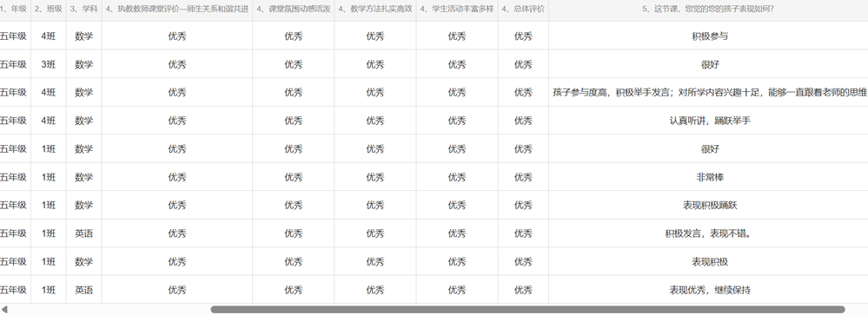
Task: Click the 课堂氛围动感活泼 column header
Action: (x=294, y=9)
